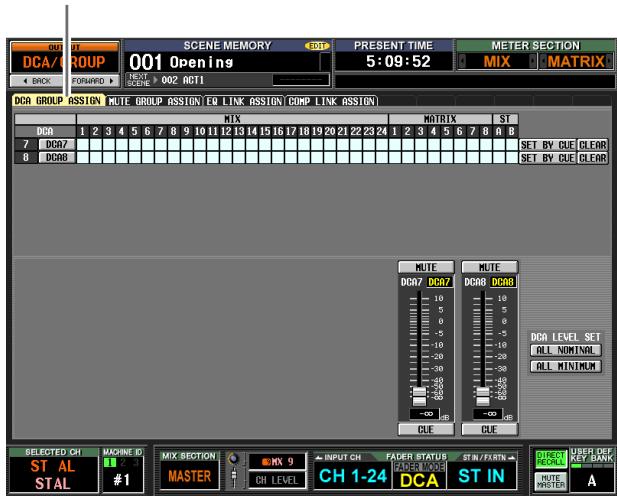The width and height of the screenshot is (617, 496).
Task: Click the FADER MODE DCA button
Action: click(x=419, y=476)
